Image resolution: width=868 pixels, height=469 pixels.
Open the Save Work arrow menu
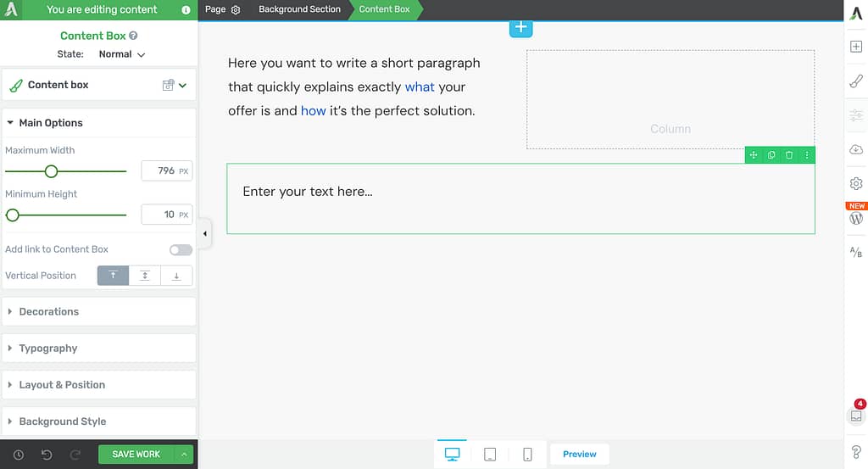point(184,455)
